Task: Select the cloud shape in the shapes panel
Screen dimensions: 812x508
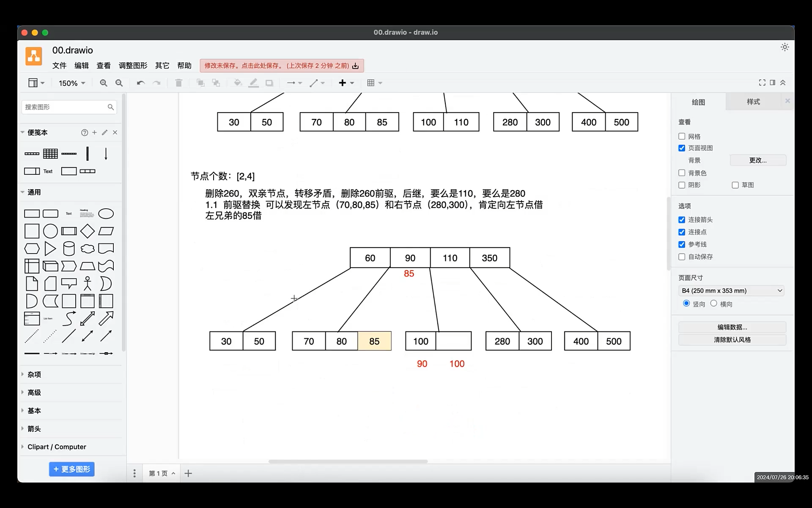Action: click(87, 248)
